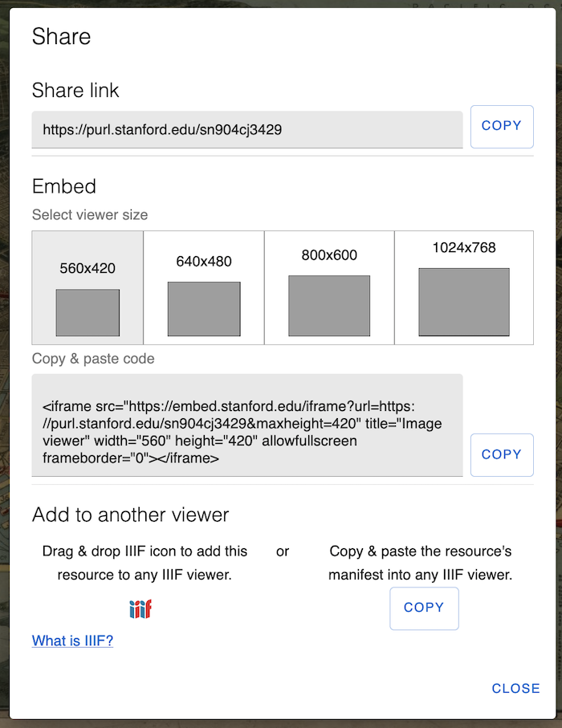Click the Embed section heading
This screenshot has width=562, height=728.
pyautogui.click(x=64, y=187)
